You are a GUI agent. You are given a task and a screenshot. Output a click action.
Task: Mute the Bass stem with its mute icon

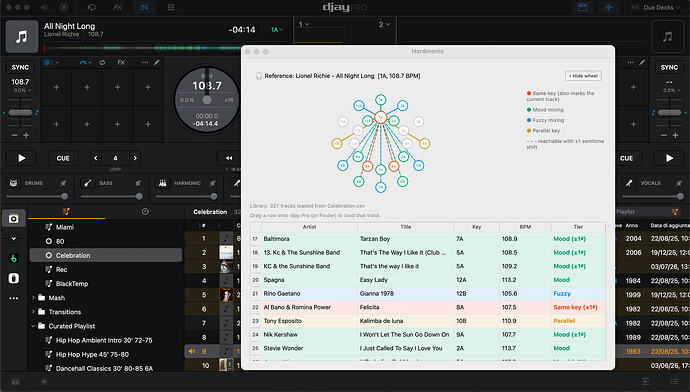[x=138, y=183]
